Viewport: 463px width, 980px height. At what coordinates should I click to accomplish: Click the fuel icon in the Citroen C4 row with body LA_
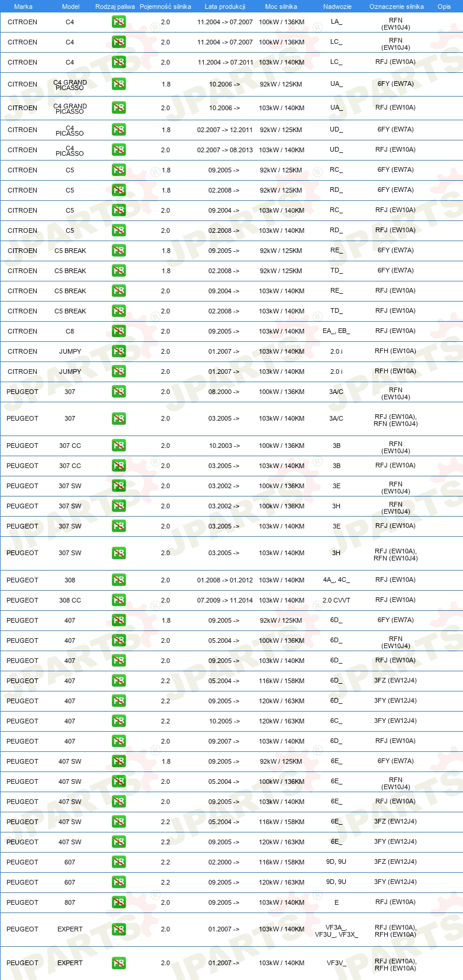(x=118, y=22)
